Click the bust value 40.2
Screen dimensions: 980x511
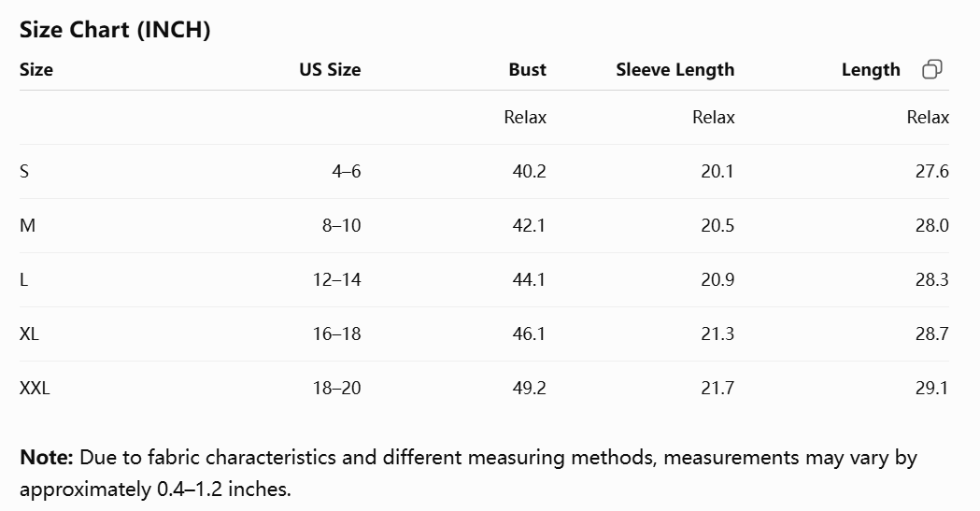pos(529,171)
